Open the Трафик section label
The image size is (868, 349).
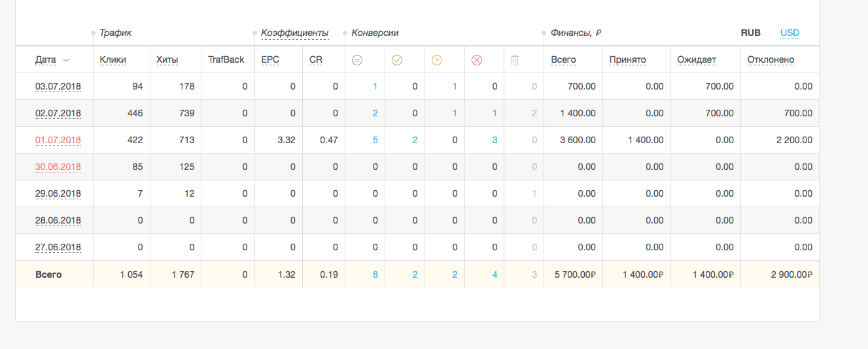pyautogui.click(x=116, y=33)
